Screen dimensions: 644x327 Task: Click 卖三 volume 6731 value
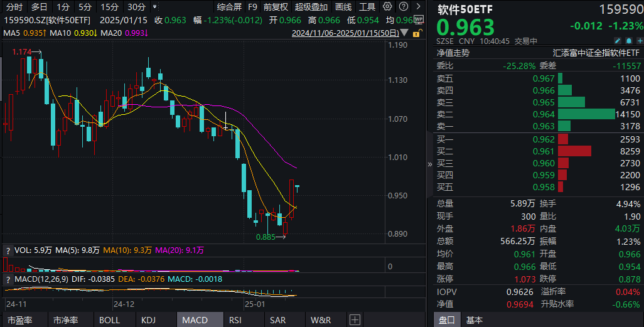630,103
